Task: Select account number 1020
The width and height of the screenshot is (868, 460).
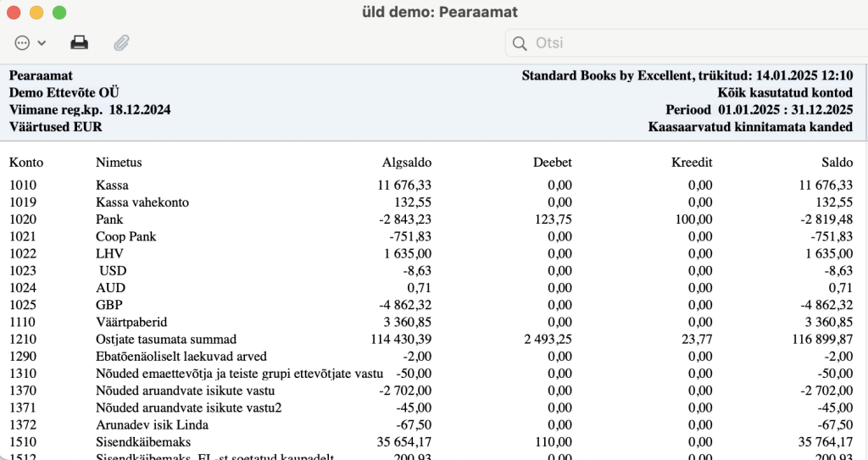Action: coord(23,219)
